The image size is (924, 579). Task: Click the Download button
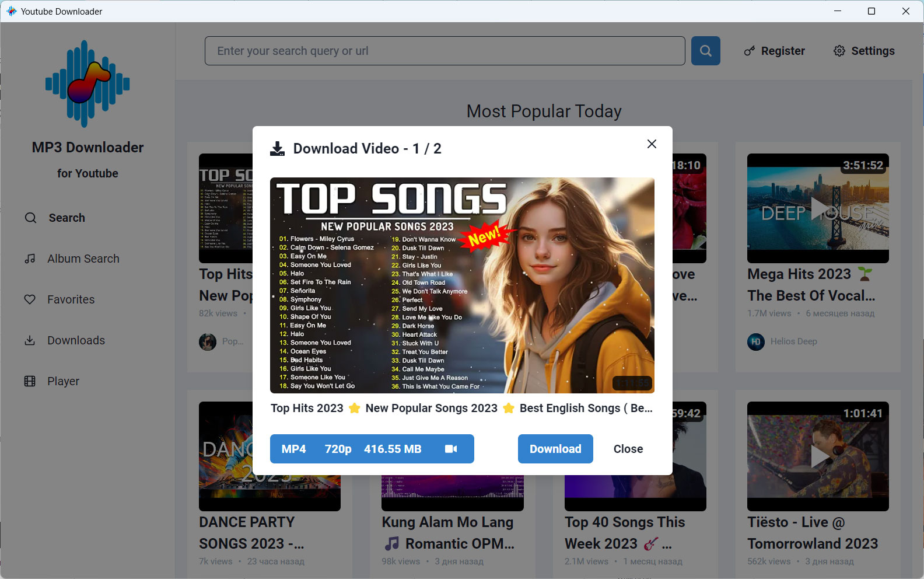(555, 449)
